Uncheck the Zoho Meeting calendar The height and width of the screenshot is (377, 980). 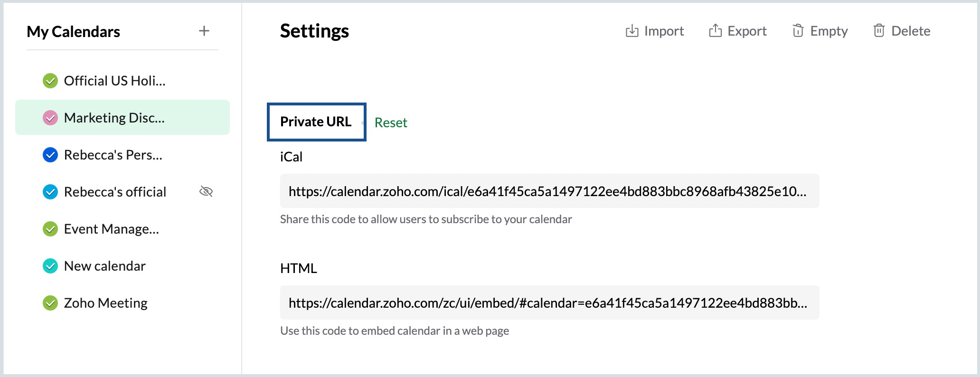[x=50, y=303]
